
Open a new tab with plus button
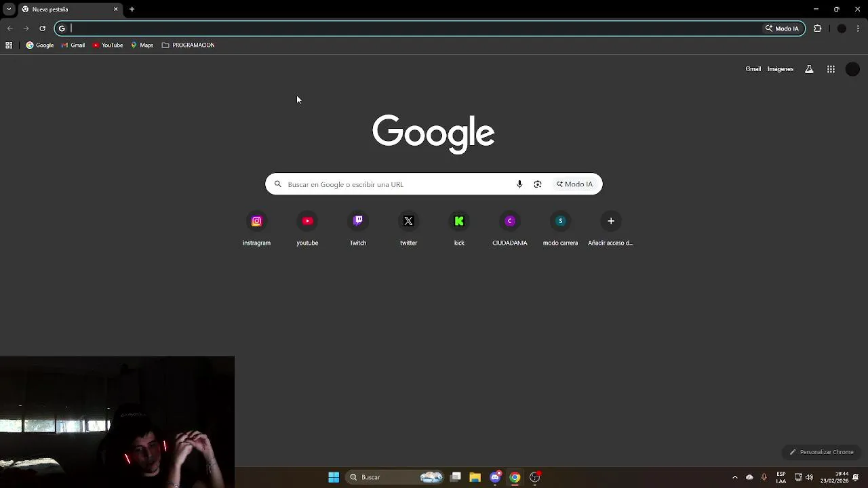click(x=132, y=9)
